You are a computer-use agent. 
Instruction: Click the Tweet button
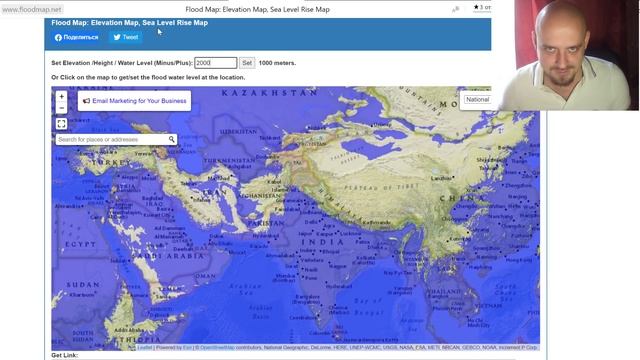coord(126,37)
